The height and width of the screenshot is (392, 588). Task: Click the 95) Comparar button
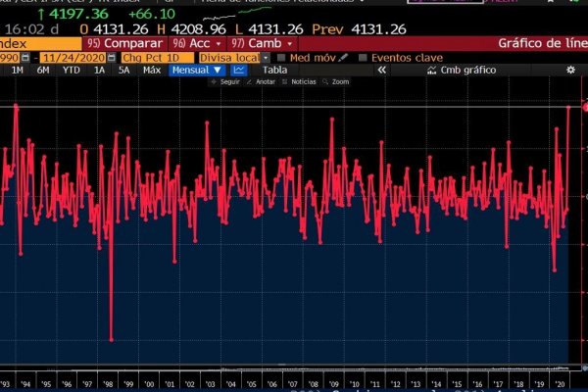124,43
